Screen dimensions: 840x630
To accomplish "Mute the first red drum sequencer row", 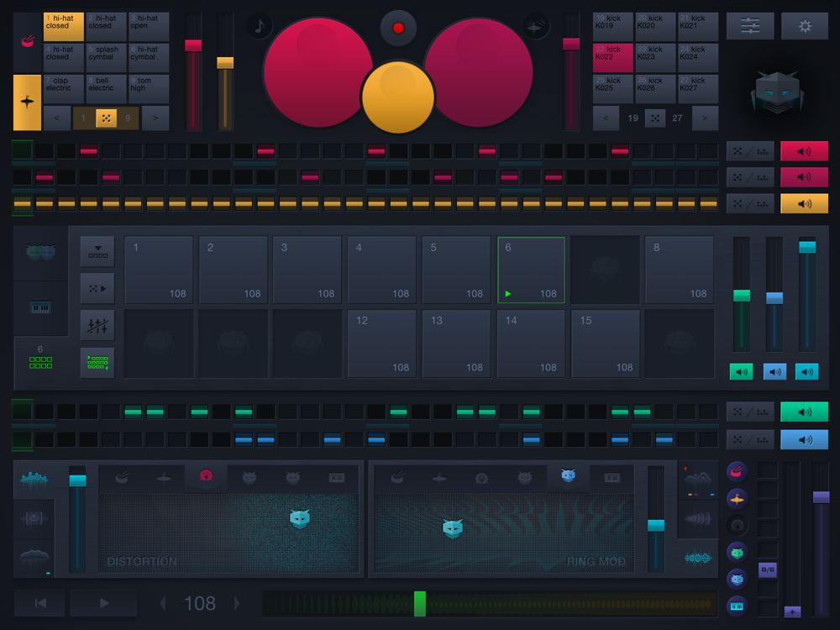I will click(x=804, y=151).
